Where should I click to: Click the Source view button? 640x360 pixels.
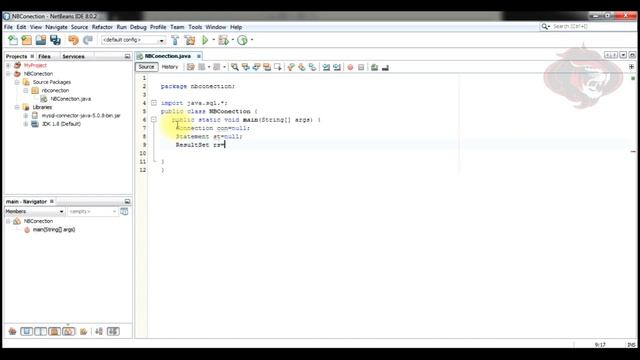[x=147, y=67]
